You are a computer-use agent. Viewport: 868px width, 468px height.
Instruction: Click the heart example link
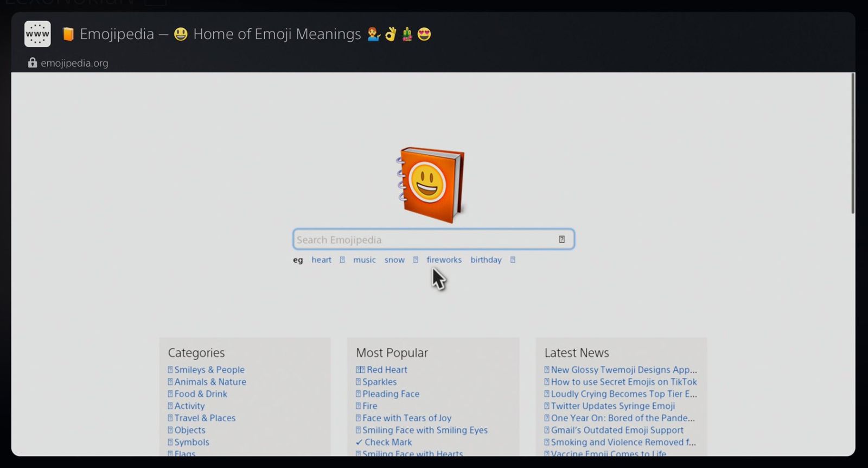coord(321,260)
